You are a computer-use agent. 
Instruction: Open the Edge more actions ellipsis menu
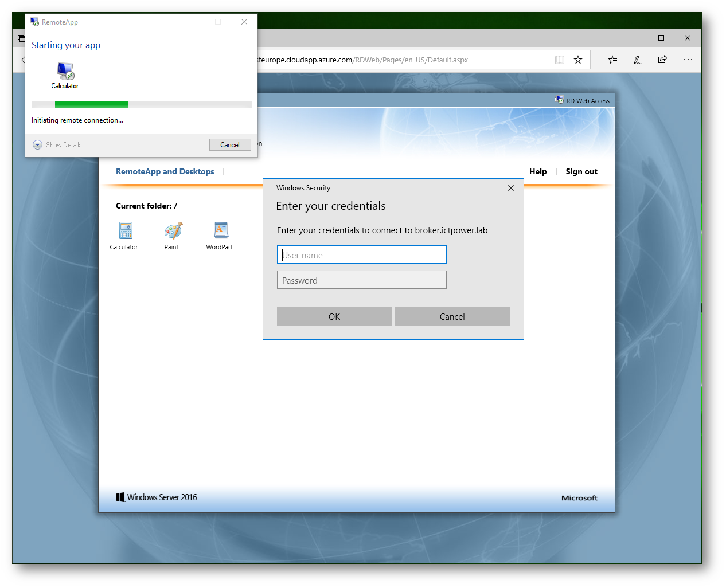click(688, 60)
